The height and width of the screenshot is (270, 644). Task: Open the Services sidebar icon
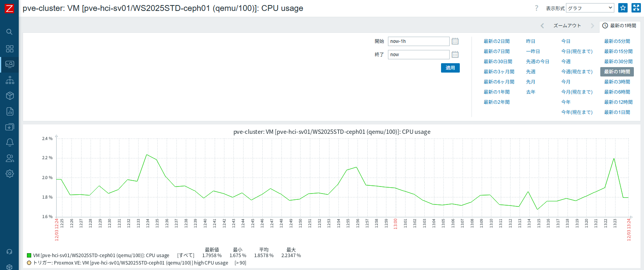(x=10, y=80)
